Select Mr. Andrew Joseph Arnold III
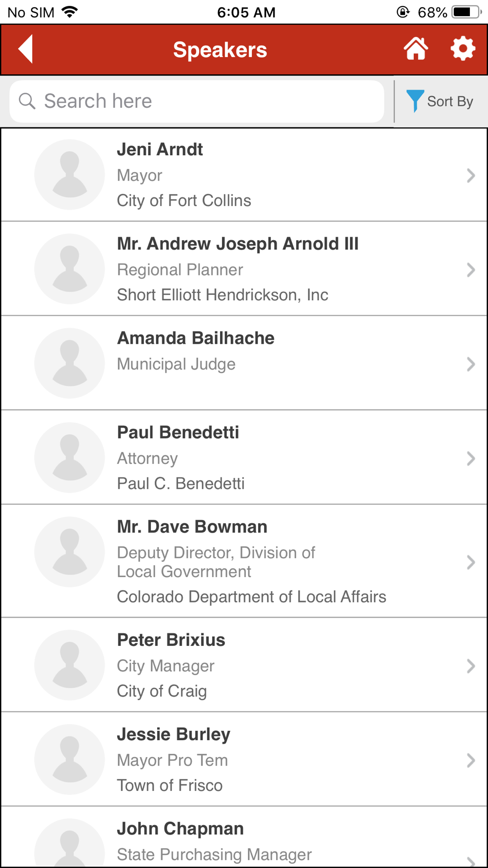 (238, 244)
